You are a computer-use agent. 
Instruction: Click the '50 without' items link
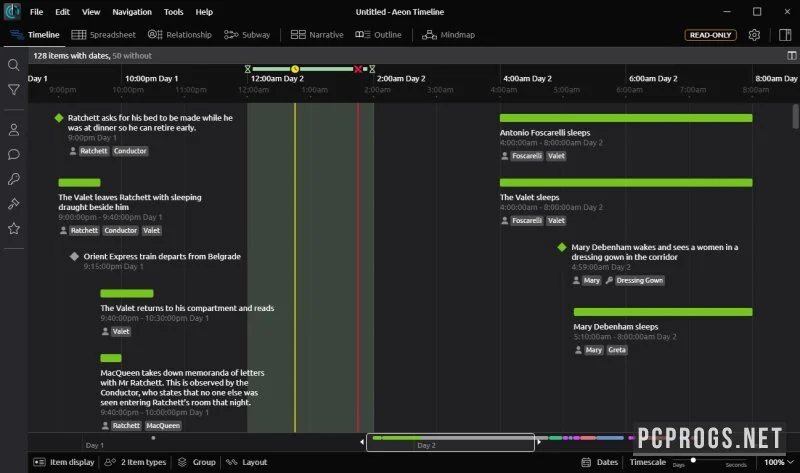coord(132,56)
